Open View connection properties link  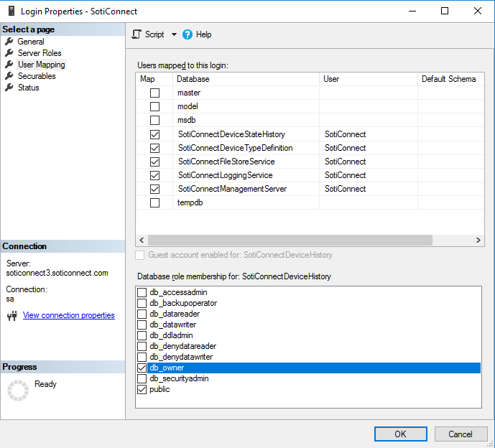[x=69, y=315]
